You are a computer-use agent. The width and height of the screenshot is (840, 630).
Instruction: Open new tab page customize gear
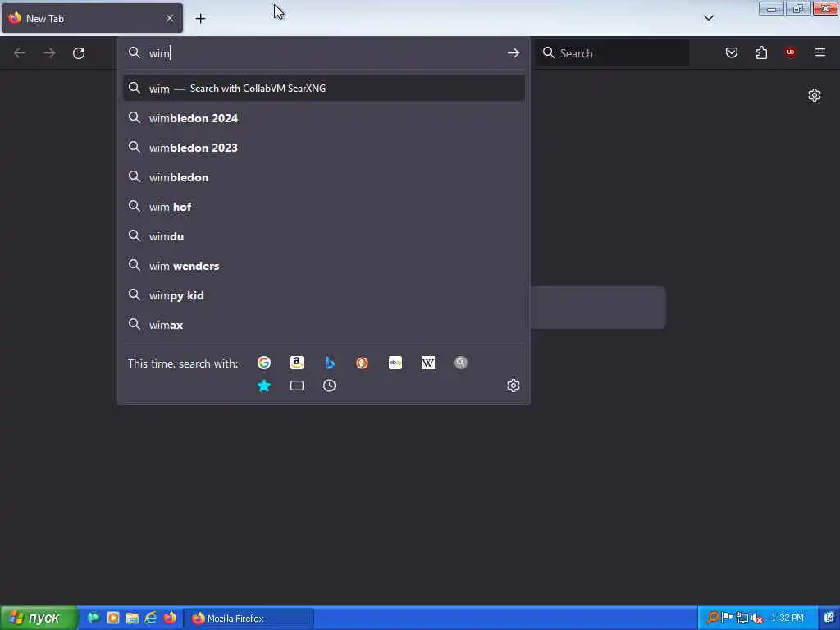(x=815, y=95)
